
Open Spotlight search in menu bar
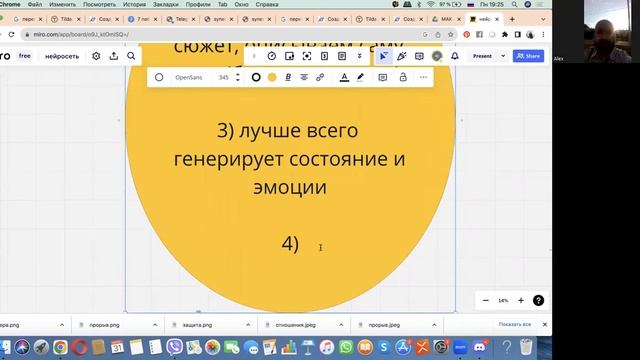[x=514, y=4]
